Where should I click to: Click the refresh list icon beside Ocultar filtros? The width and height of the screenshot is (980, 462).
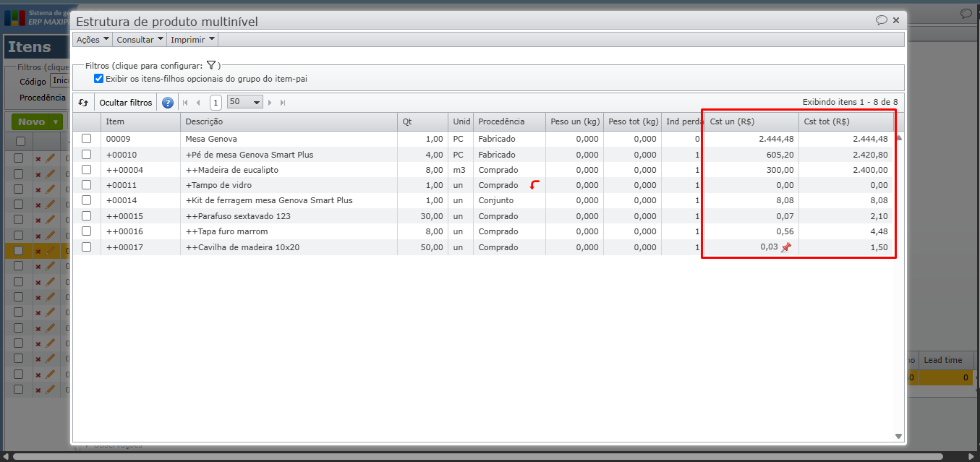(x=83, y=103)
